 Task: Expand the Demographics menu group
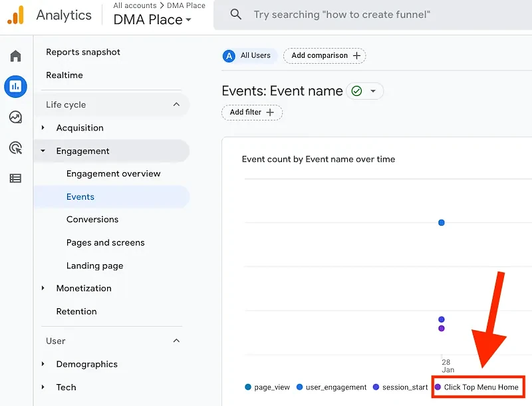click(x=43, y=364)
